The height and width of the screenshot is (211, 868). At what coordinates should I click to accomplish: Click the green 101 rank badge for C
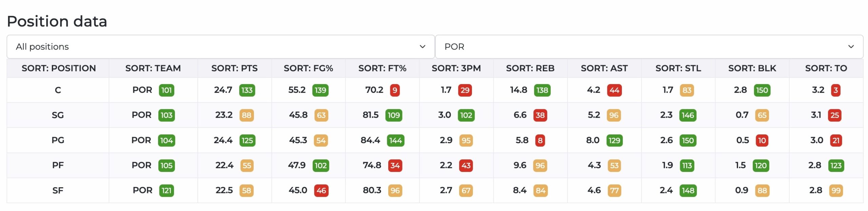tap(166, 90)
